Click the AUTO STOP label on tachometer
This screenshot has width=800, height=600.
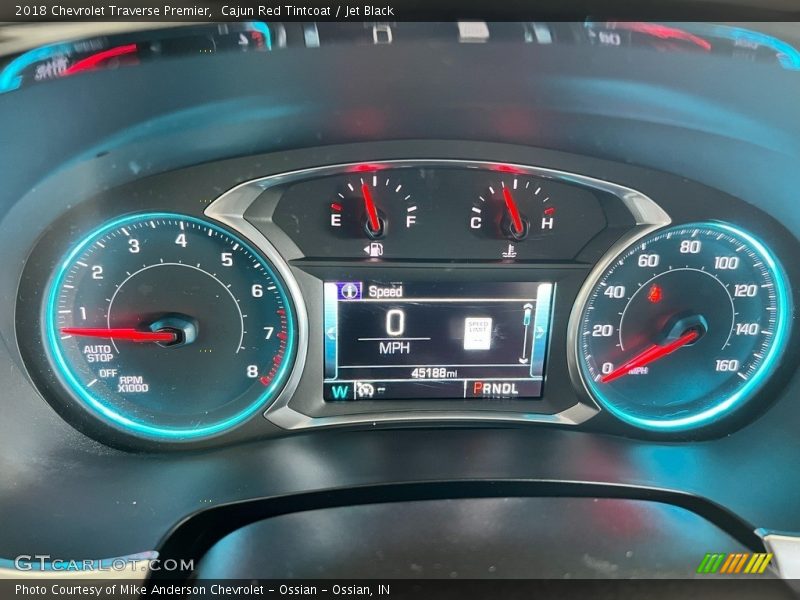tap(98, 354)
